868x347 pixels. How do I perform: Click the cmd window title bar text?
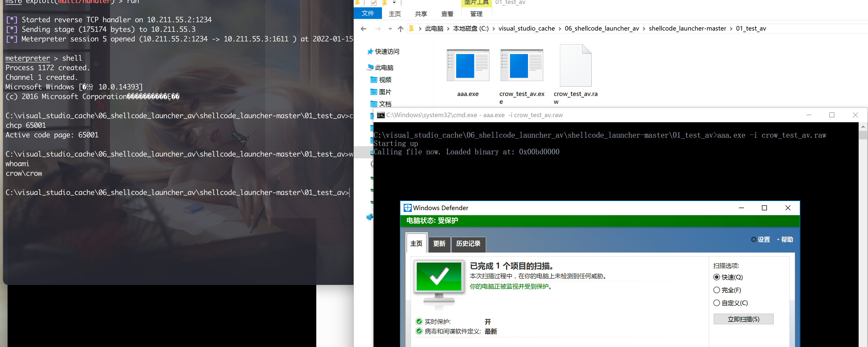(x=474, y=115)
